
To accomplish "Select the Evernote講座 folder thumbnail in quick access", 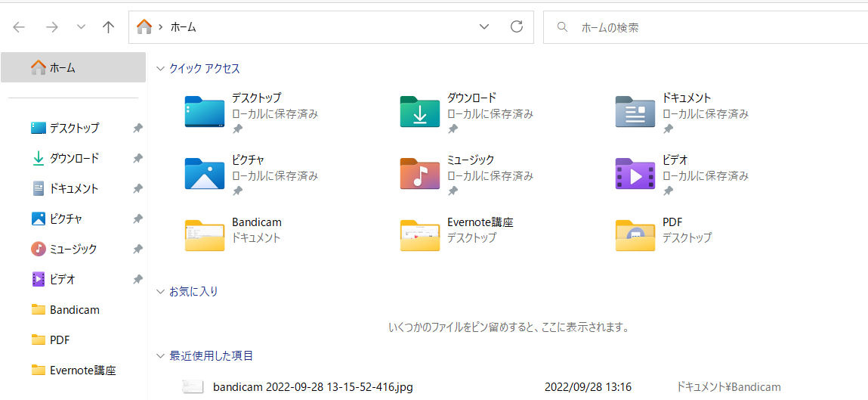I will [x=419, y=235].
